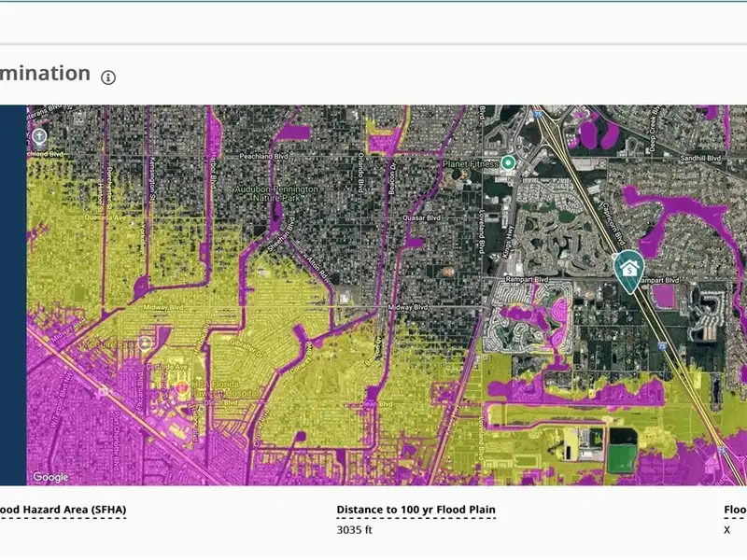
Task: Click the Quasar Blvd road label
Action: coord(420,217)
